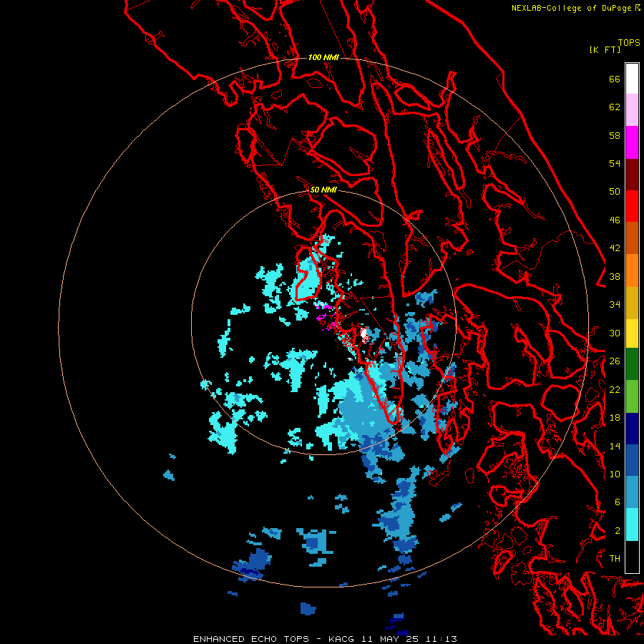Click the legend value 10

(x=615, y=474)
